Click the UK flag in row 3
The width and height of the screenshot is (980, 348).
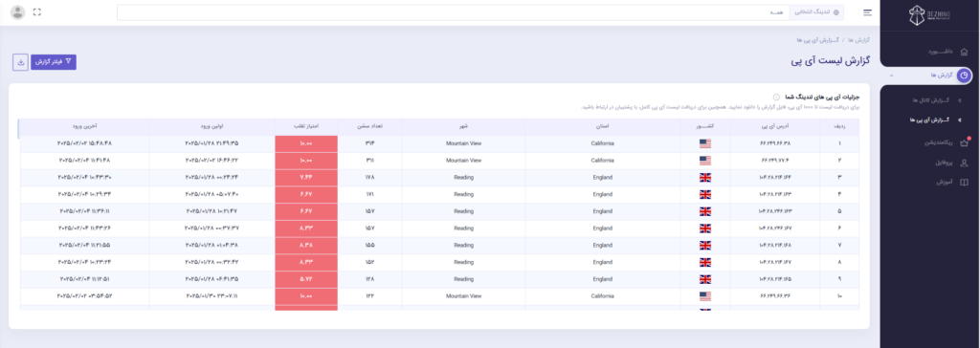(705, 178)
